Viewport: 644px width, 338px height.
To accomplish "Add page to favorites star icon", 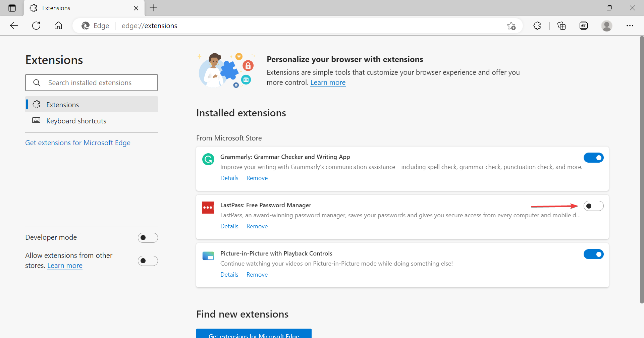I will click(x=511, y=26).
